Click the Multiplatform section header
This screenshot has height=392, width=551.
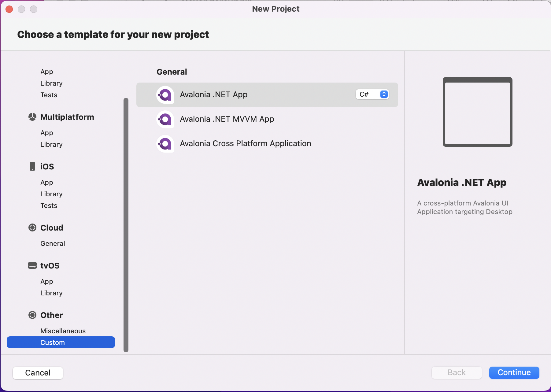pyautogui.click(x=67, y=117)
